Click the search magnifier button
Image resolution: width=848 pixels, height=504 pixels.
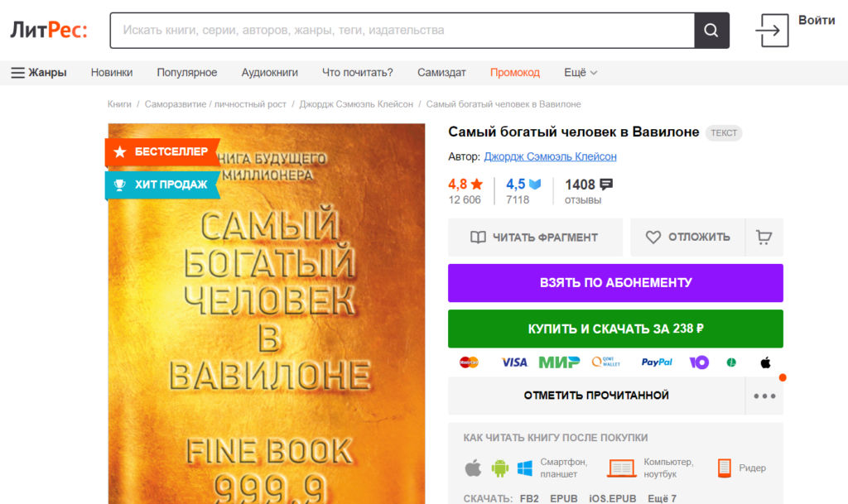point(711,31)
